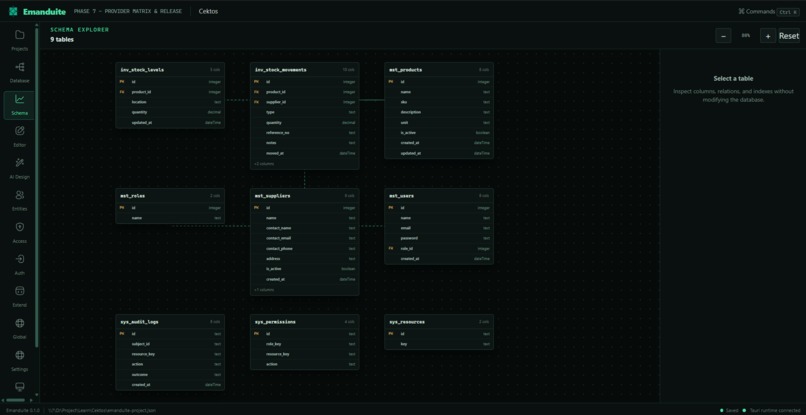Click location row in inv_stock_levels
This screenshot has width=806, height=415.
pos(170,102)
